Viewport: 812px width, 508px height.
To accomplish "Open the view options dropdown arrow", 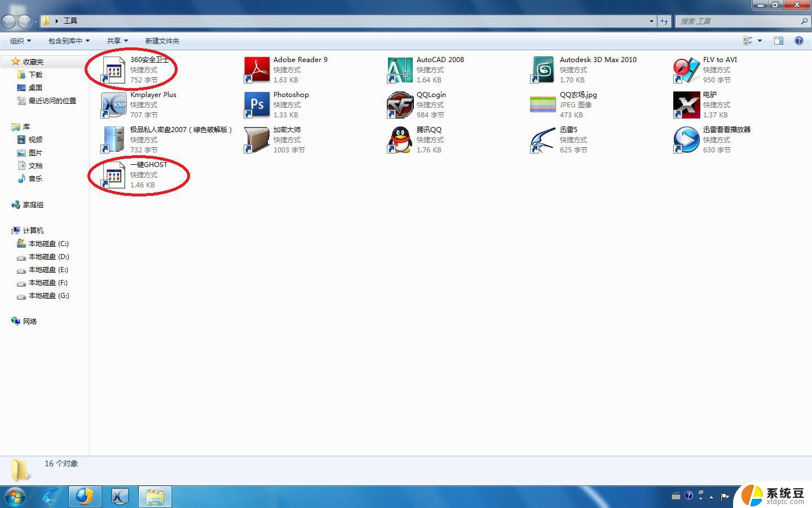I will pos(760,41).
